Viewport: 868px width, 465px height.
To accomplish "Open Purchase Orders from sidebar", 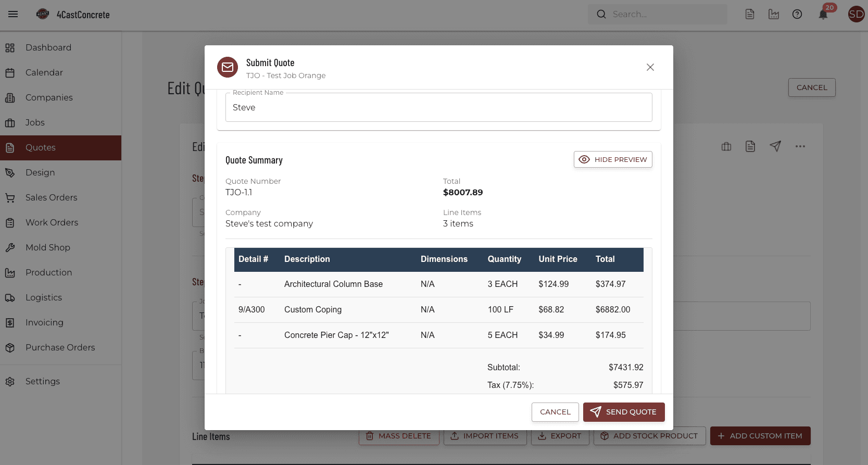I will click(60, 348).
